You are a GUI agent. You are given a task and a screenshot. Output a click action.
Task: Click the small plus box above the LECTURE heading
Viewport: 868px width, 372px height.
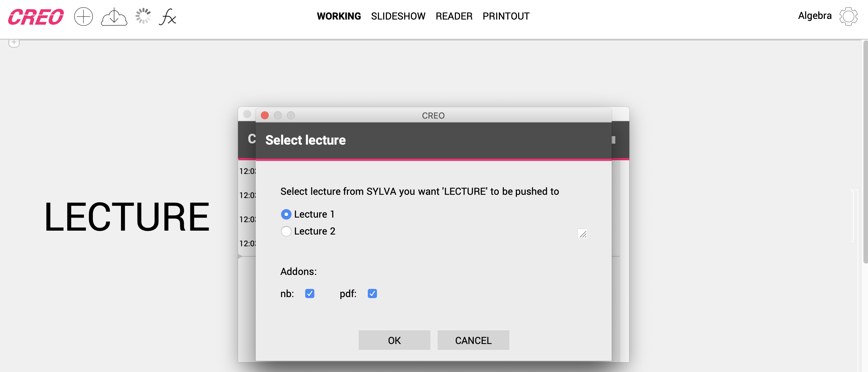[x=14, y=42]
